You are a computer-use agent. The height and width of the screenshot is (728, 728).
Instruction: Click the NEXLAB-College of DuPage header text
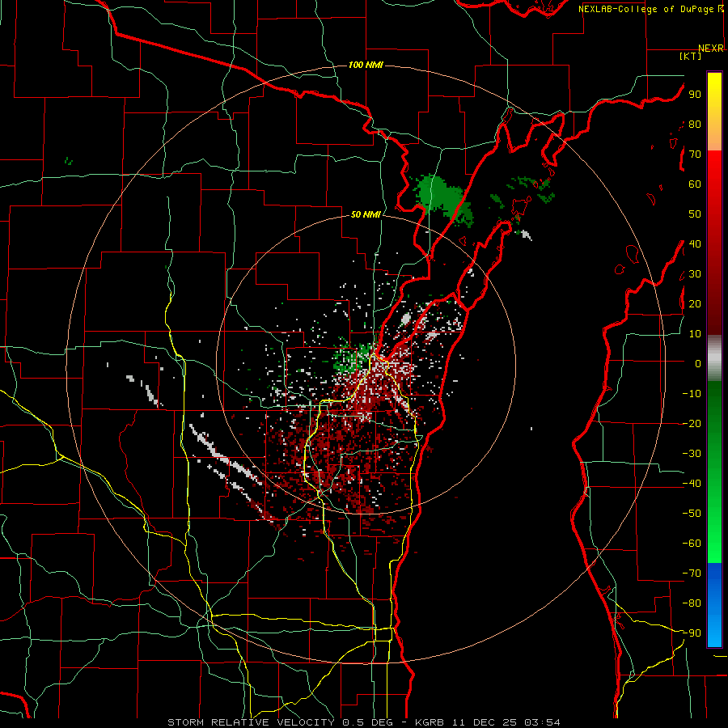click(646, 9)
